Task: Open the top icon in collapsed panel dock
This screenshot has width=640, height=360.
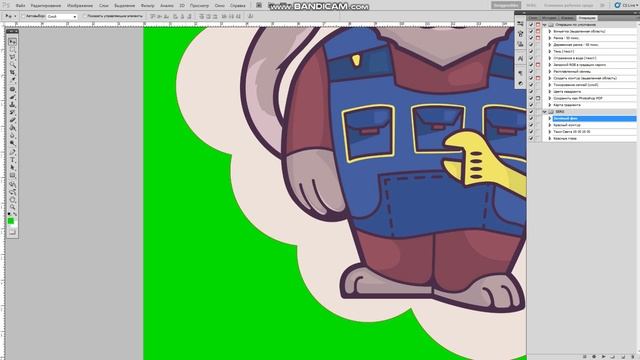Action: 520,24
